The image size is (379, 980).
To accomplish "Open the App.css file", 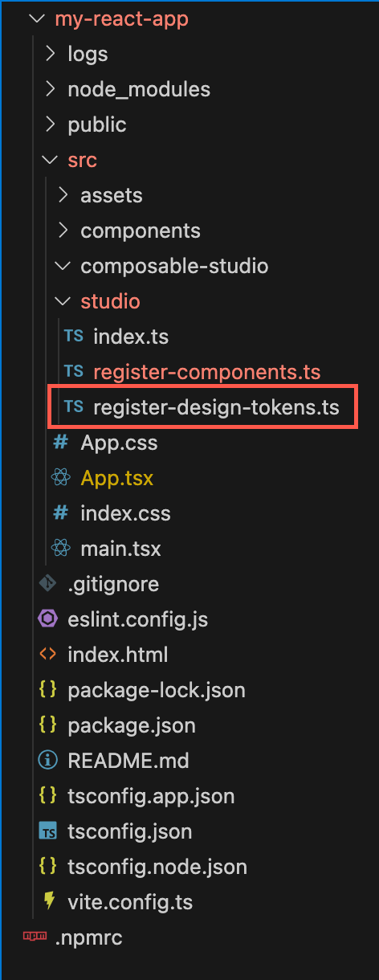I will click(x=119, y=443).
